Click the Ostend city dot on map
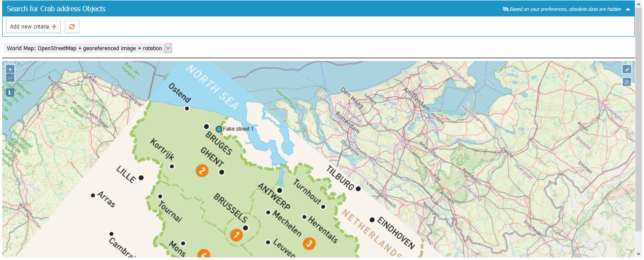The image size is (644, 260). pos(187,108)
